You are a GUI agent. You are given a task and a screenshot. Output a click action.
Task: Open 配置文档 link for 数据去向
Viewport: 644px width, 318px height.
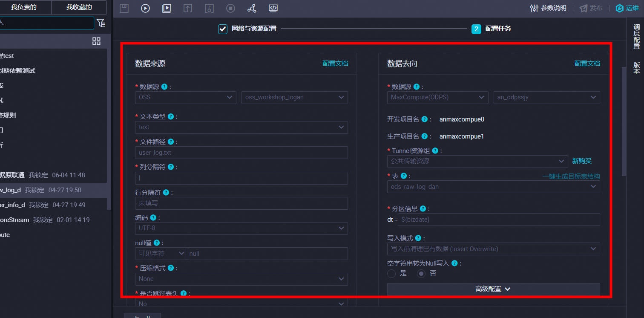(x=587, y=64)
